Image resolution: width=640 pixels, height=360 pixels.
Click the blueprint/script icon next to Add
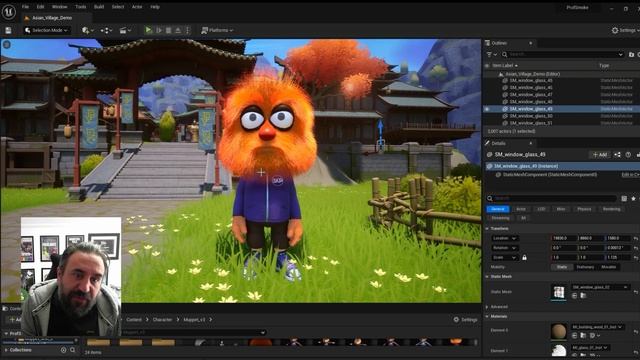point(618,155)
